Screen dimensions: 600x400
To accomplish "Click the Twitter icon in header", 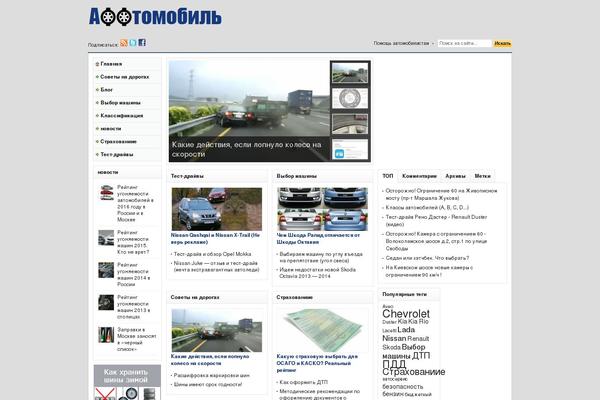I will tap(133, 43).
